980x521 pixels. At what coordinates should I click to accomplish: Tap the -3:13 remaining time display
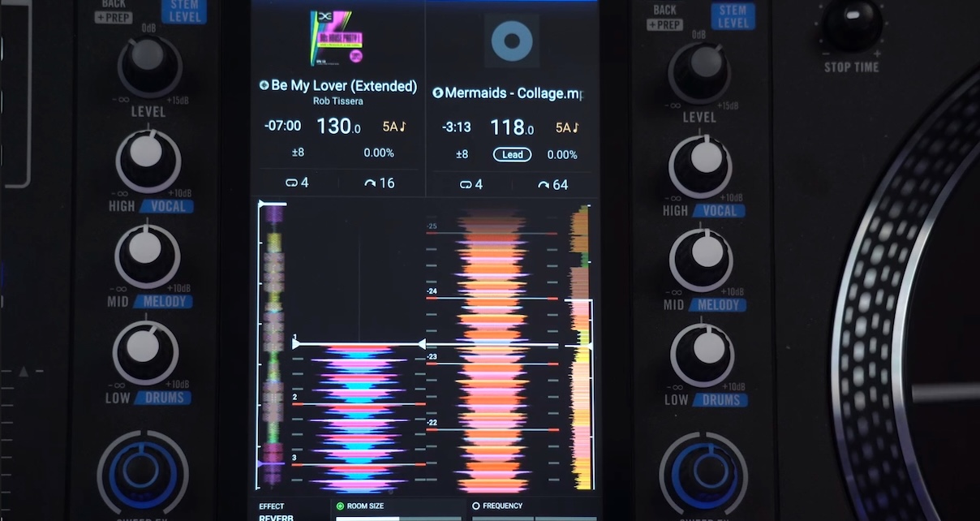pyautogui.click(x=458, y=127)
